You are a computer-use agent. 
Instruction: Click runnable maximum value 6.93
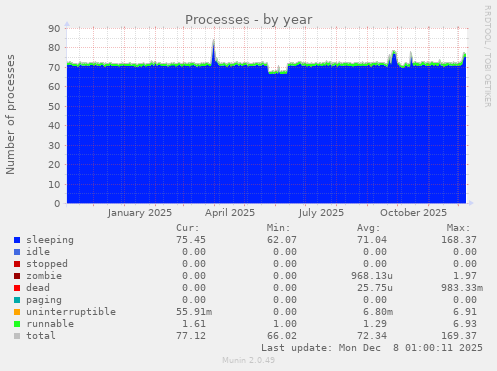coord(465,324)
